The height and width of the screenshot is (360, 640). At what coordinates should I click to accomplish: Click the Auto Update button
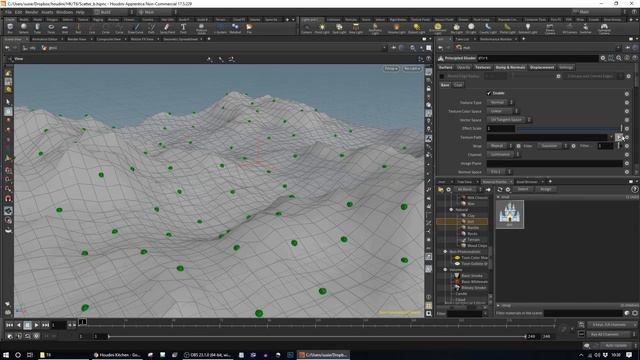[616, 345]
